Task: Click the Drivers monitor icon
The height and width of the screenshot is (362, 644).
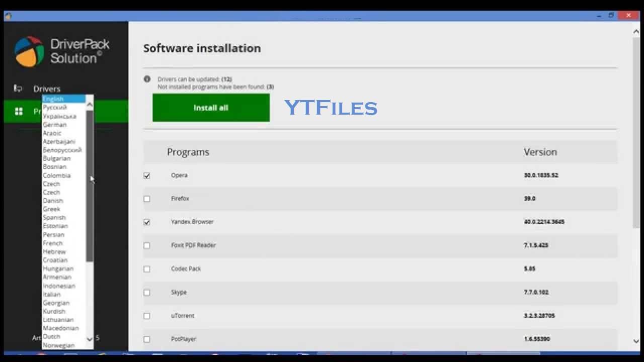Action: tap(18, 88)
